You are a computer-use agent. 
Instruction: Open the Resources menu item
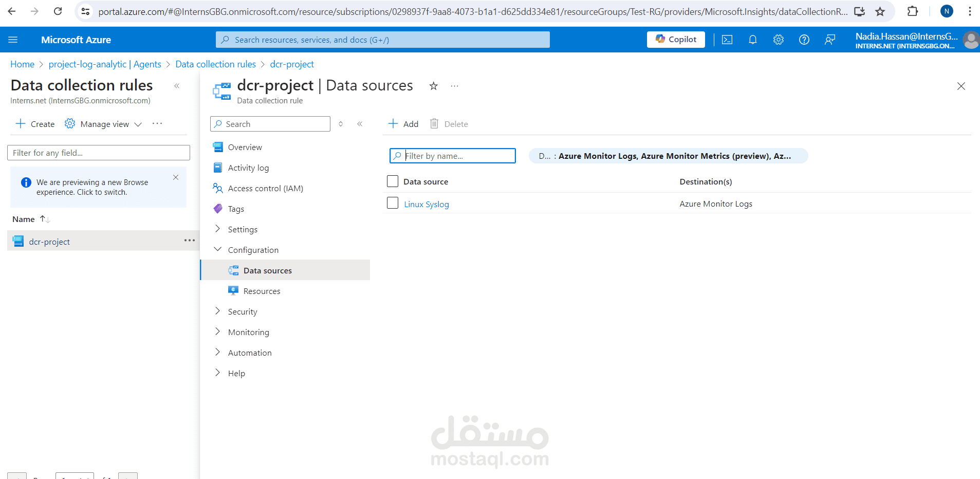click(x=262, y=291)
